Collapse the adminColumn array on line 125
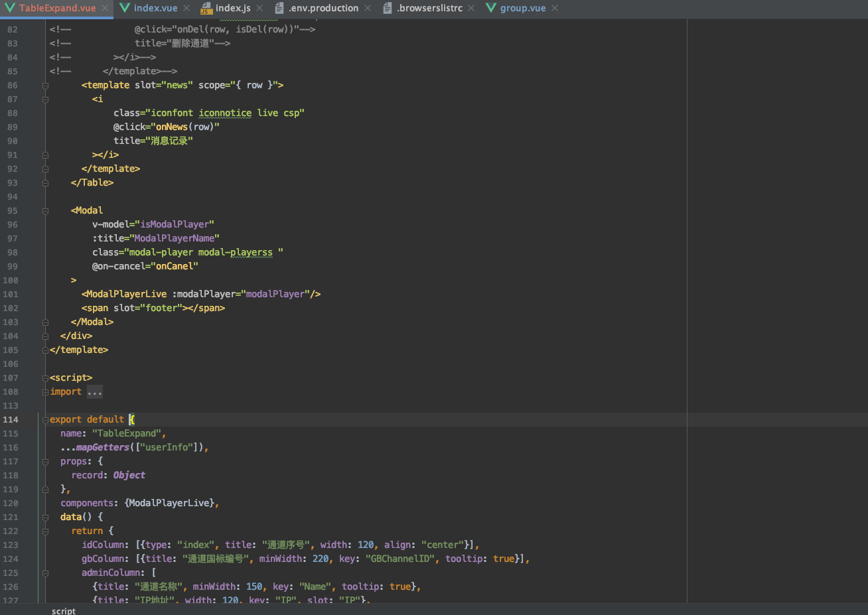Screen dimensions: 868x615 pos(45,573)
